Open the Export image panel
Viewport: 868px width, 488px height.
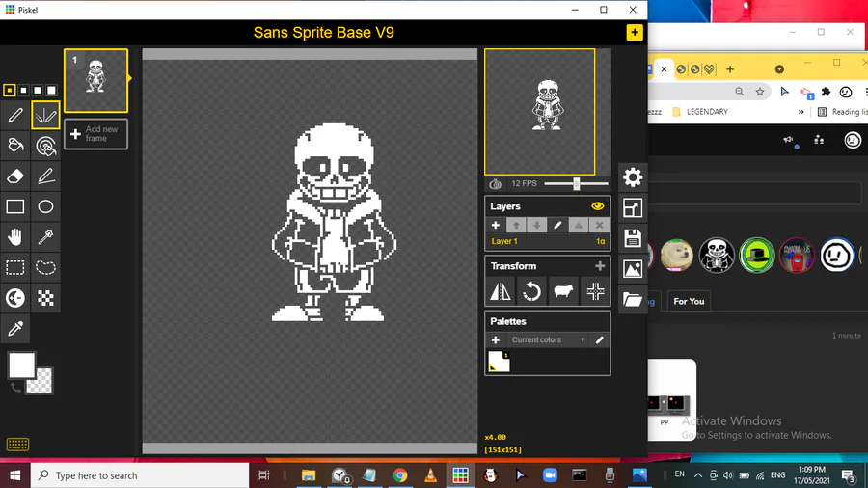(x=632, y=269)
